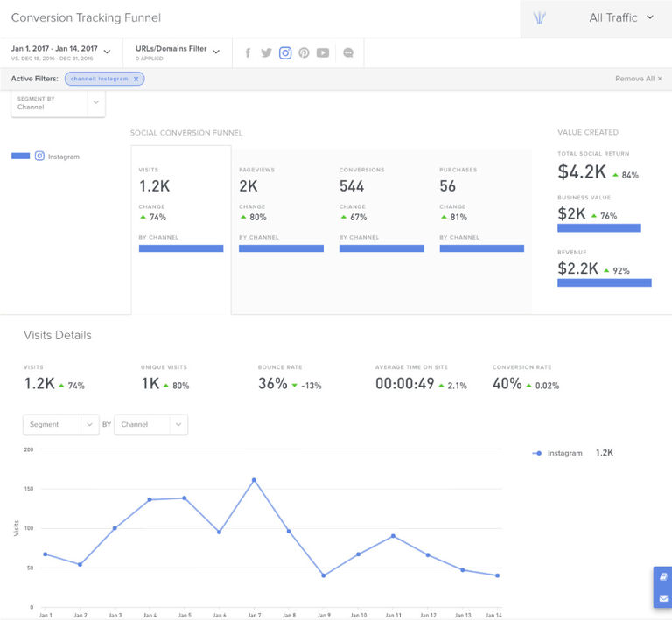Image resolution: width=672 pixels, height=620 pixels.
Task: Open the date range Jan 1 - Jan 14 picker
Action: 61,52
